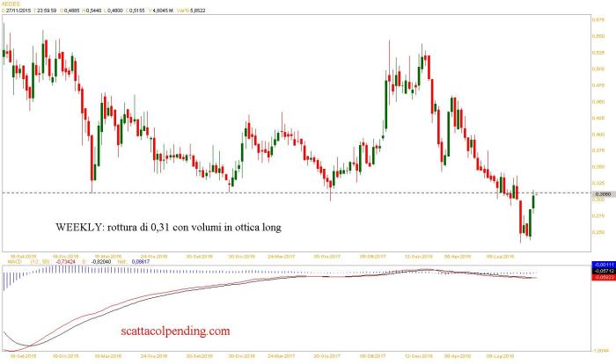Click the 27/11/2015 date value in header

(18, 12)
